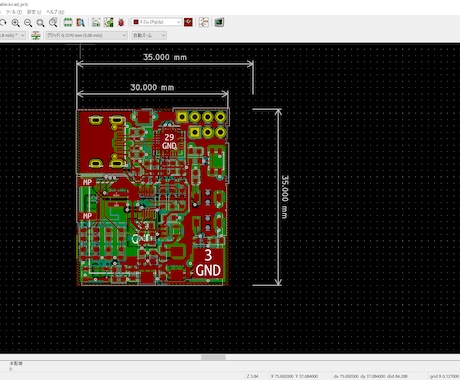This screenshot has width=460, height=380.
Task: Select the upper 35.000 mm dimension text
Action: tap(165, 57)
